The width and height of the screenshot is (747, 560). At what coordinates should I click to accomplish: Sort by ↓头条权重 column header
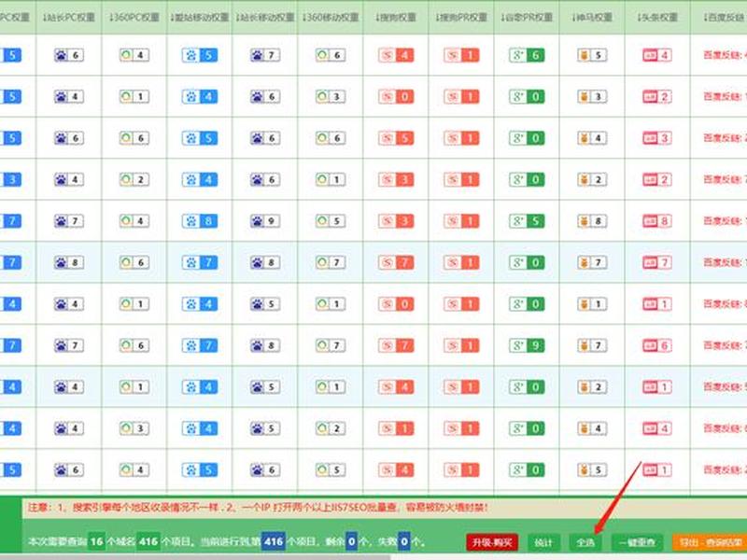pos(657,18)
